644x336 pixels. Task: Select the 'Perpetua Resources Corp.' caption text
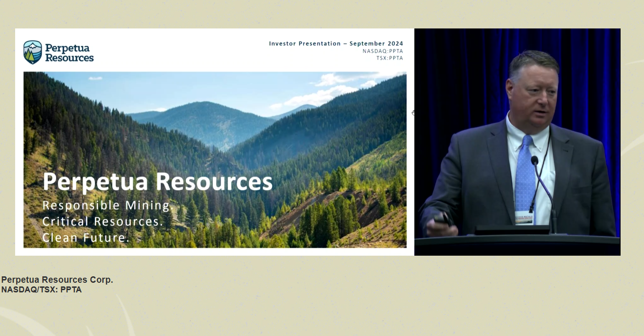click(57, 280)
